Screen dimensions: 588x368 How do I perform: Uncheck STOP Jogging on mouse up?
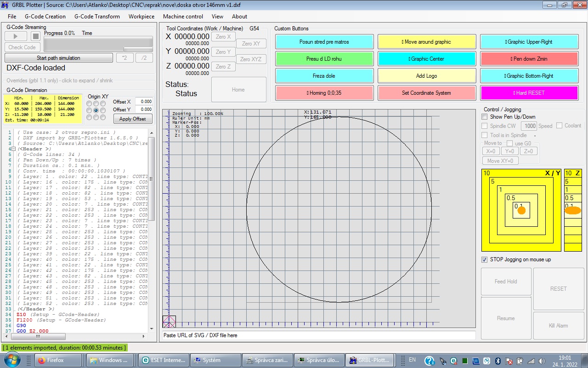coord(485,259)
